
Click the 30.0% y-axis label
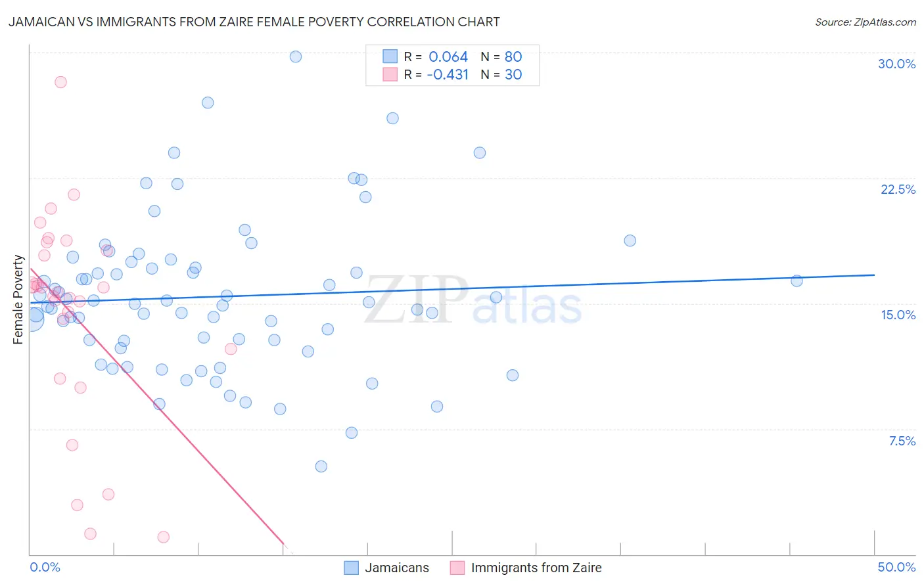(x=896, y=64)
